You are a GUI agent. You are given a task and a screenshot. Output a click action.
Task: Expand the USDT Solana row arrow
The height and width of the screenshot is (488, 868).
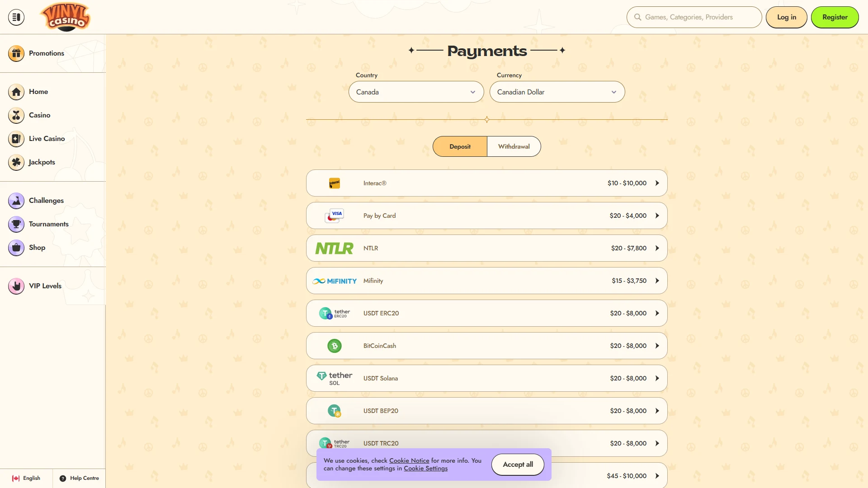coord(657,378)
